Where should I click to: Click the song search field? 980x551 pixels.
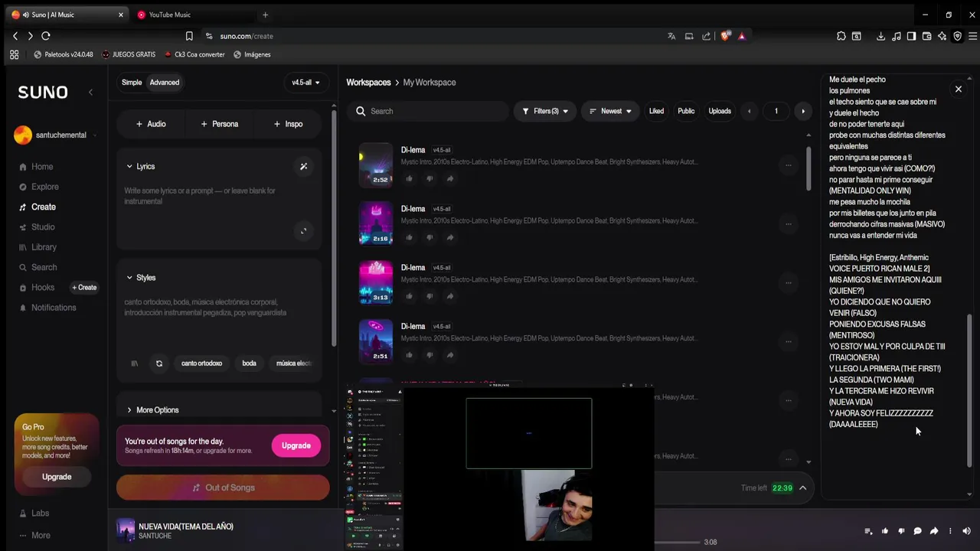(x=428, y=111)
